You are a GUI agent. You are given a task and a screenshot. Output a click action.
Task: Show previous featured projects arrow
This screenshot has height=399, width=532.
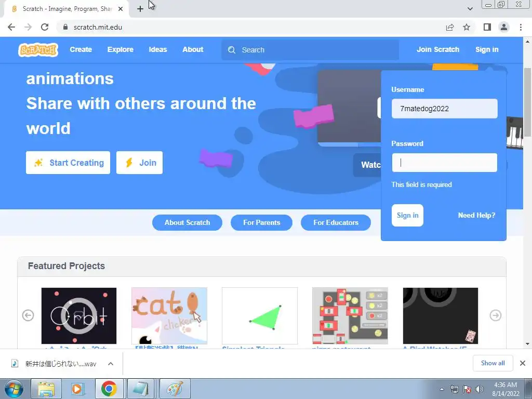tap(28, 315)
